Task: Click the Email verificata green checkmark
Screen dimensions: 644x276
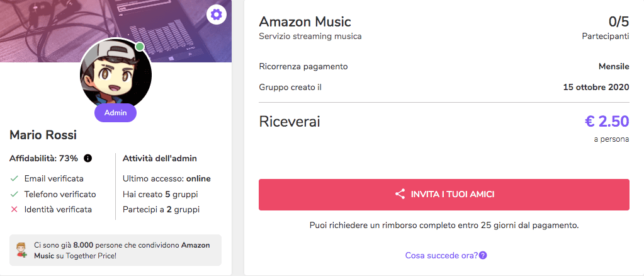Action: (x=14, y=179)
